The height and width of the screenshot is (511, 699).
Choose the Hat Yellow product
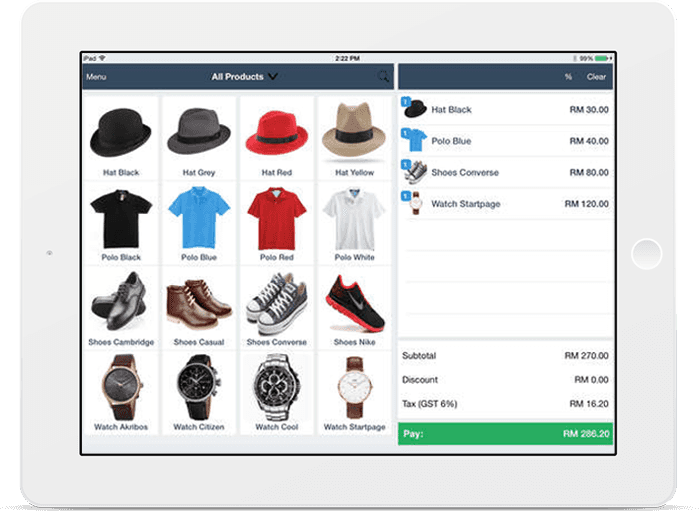point(355,137)
